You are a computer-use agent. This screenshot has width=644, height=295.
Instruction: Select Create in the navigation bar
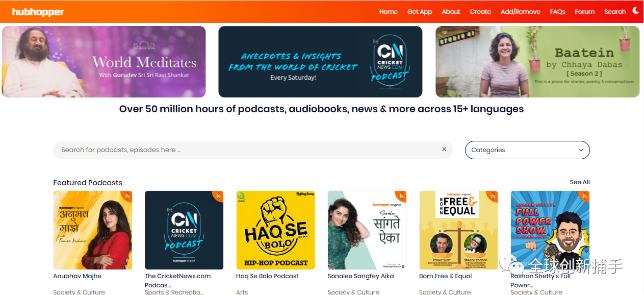pos(480,12)
